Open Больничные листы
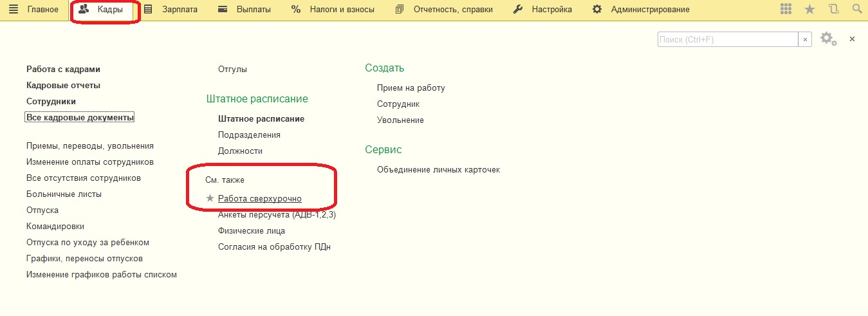Viewport: 868px width, 316px height. 64,194
